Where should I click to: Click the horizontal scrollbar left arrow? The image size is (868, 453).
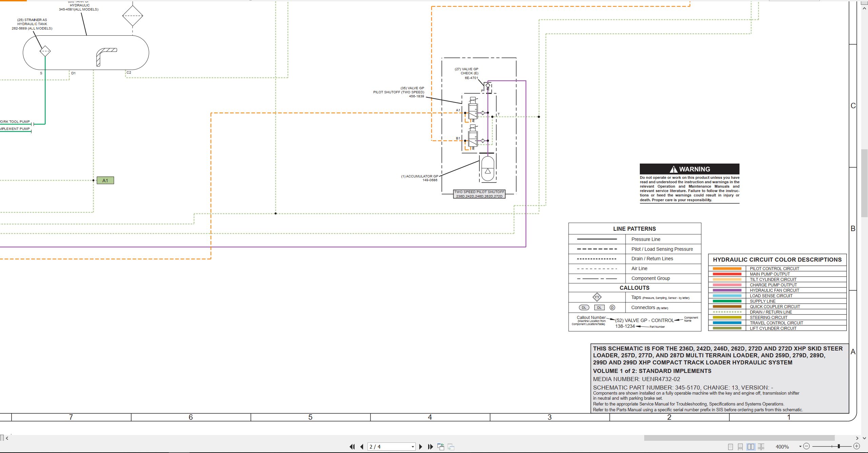(7, 438)
